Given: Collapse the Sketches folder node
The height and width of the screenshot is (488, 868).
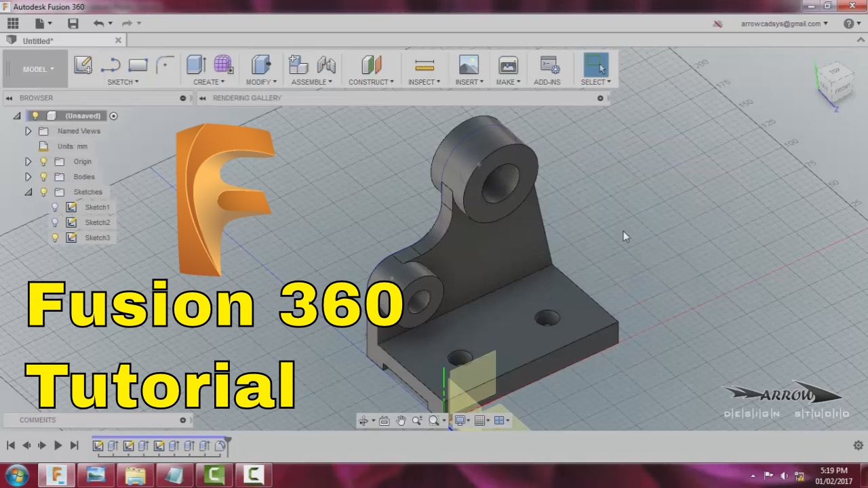Looking at the screenshot, I should coord(28,192).
